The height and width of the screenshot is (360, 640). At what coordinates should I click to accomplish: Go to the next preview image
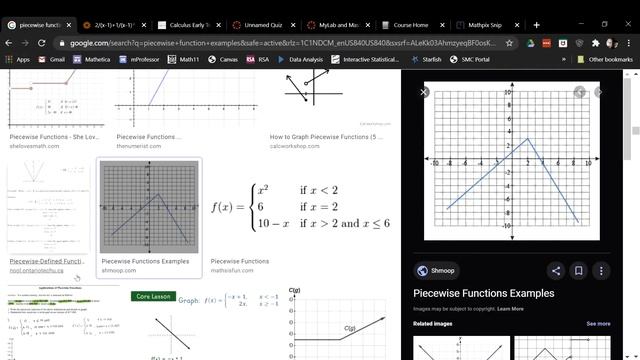pos(598,92)
